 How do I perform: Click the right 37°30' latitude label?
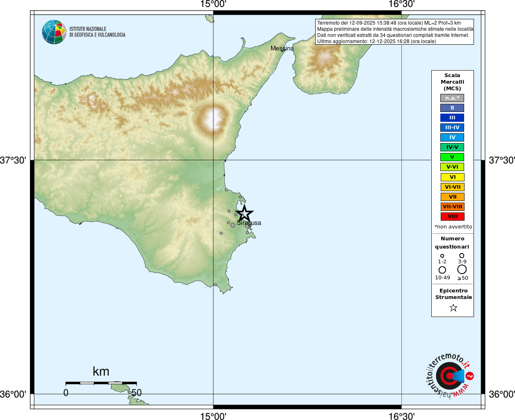[501, 160]
